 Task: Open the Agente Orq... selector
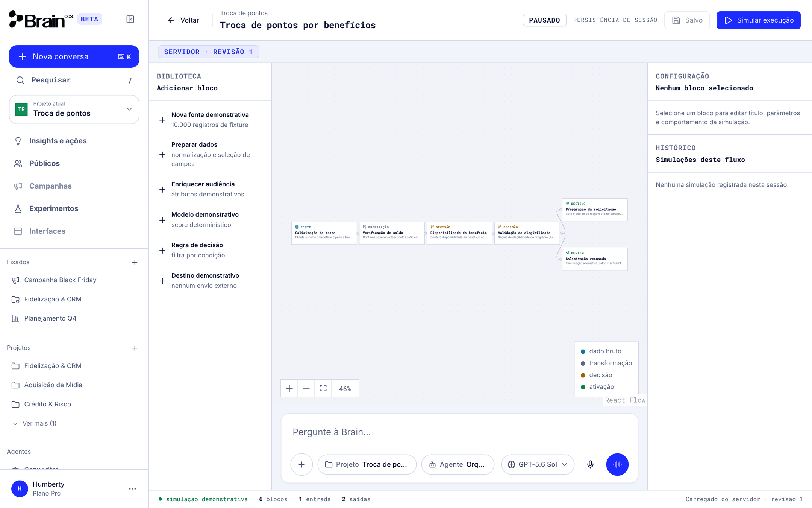458,464
